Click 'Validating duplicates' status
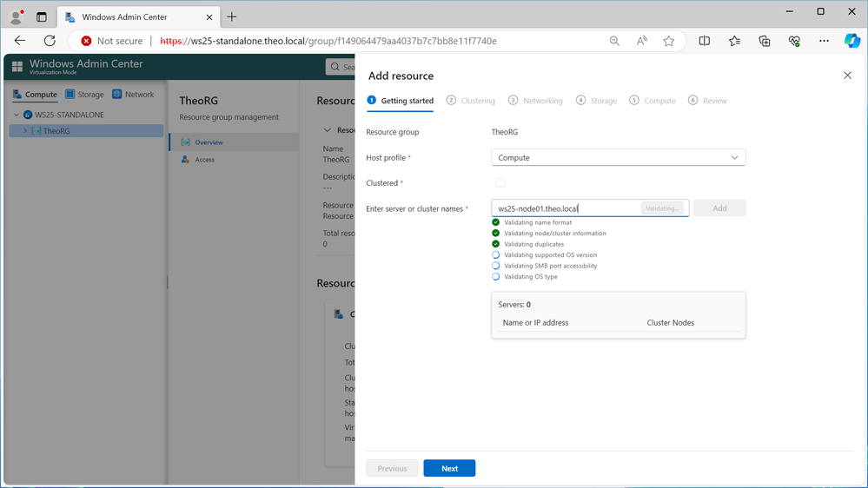This screenshot has height=488, width=868. 533,244
